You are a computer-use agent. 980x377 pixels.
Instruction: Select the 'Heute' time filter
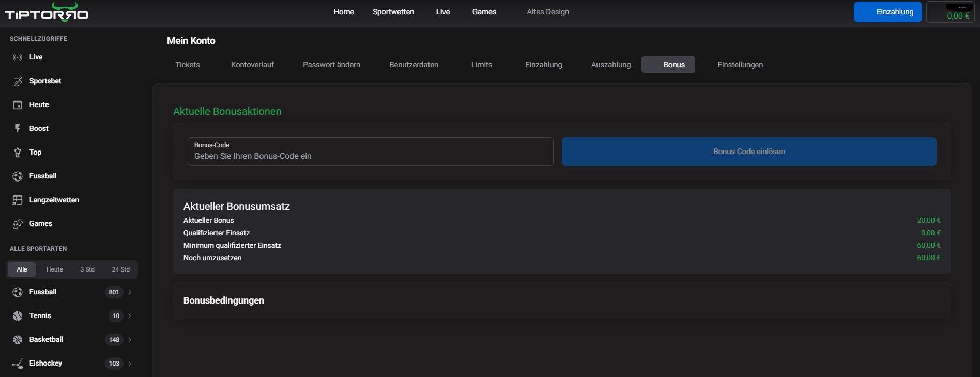tap(54, 269)
